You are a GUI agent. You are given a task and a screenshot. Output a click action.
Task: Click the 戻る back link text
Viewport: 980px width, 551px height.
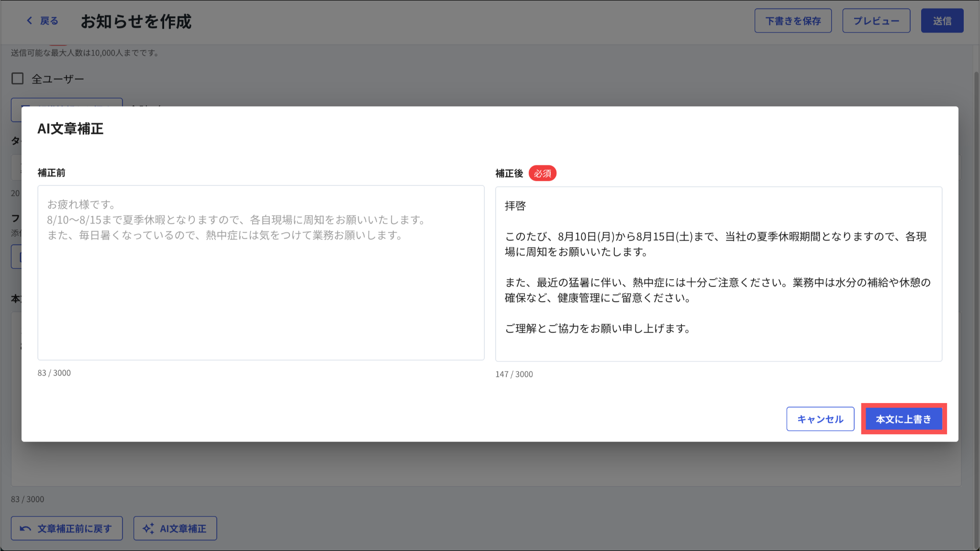click(49, 21)
